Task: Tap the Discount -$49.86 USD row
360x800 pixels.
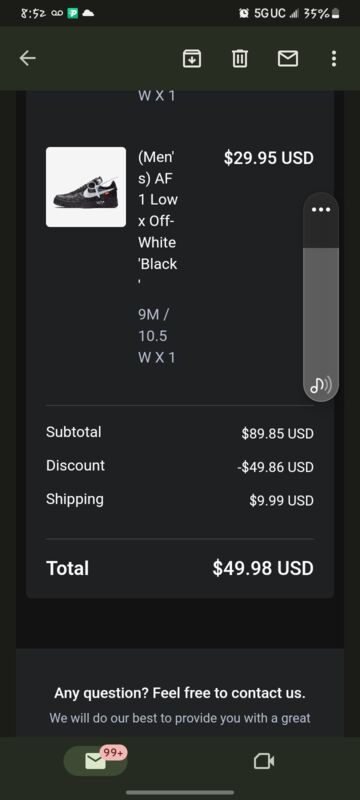Action: tap(180, 466)
